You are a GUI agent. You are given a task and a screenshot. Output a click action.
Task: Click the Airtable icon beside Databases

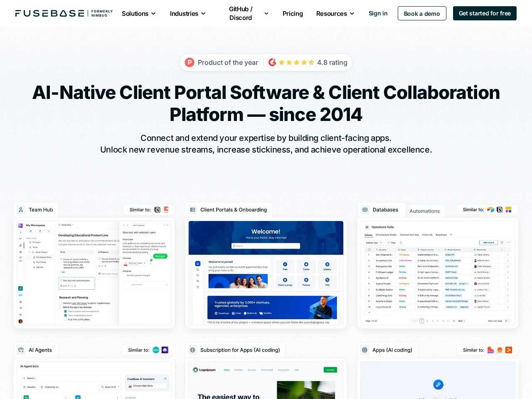coord(491,210)
